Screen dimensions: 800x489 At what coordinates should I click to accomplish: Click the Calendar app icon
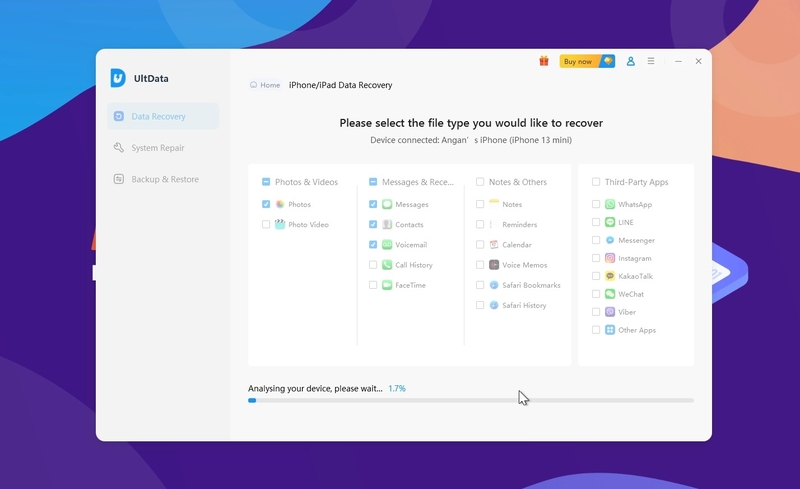click(494, 244)
